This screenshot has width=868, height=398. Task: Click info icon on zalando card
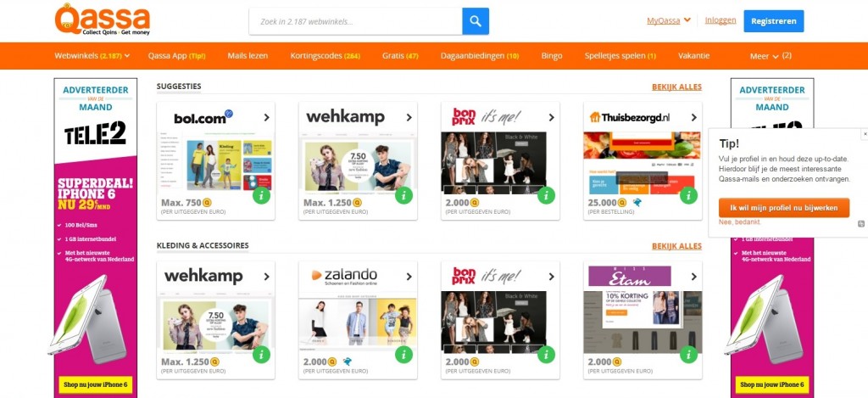pyautogui.click(x=403, y=354)
